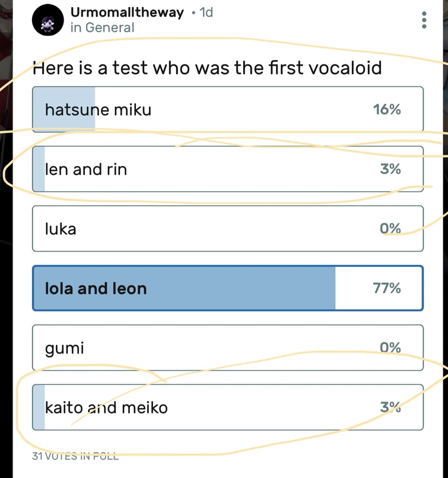Click the lola and leon progress bar

coord(184,288)
